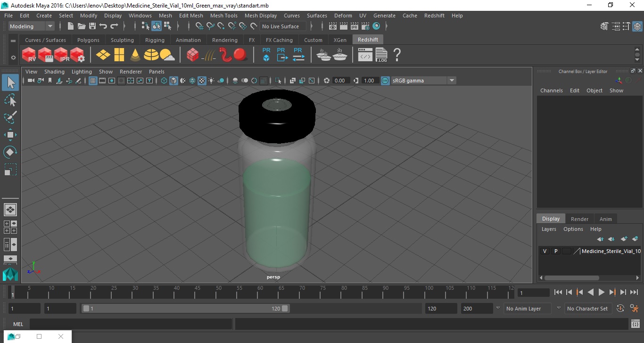The width and height of the screenshot is (644, 343).
Task: Open the Mesh Tools menu
Action: coord(223,16)
